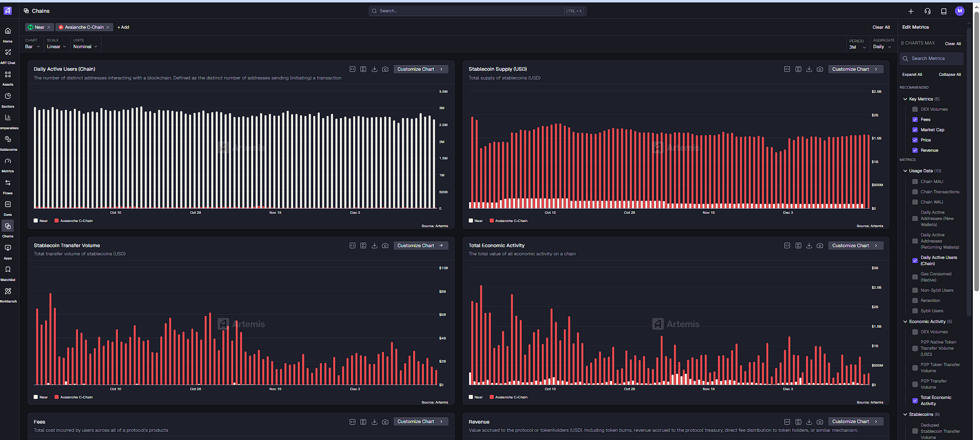Collapse the Key Metrics group
The image size is (980, 440).
coord(905,99)
